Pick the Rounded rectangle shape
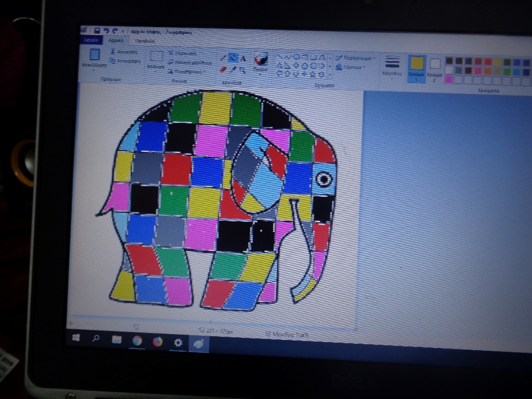Viewport: 532px width, 399px height. click(314, 57)
